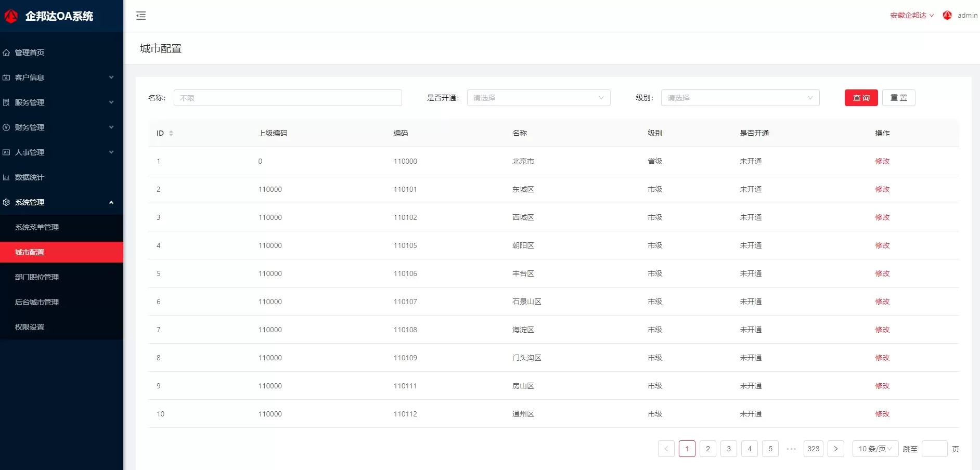
Task: Open the 10 条/页 page size dropdown
Action: (875, 449)
